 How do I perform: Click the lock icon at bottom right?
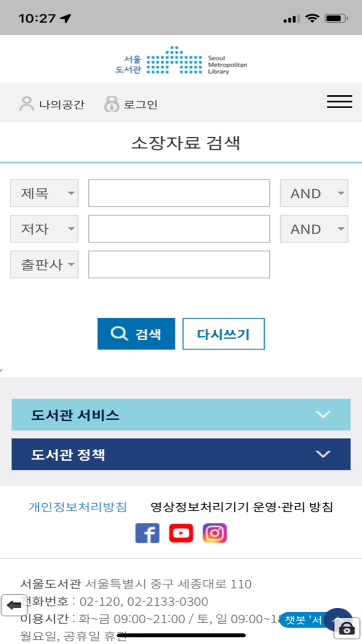(345, 627)
